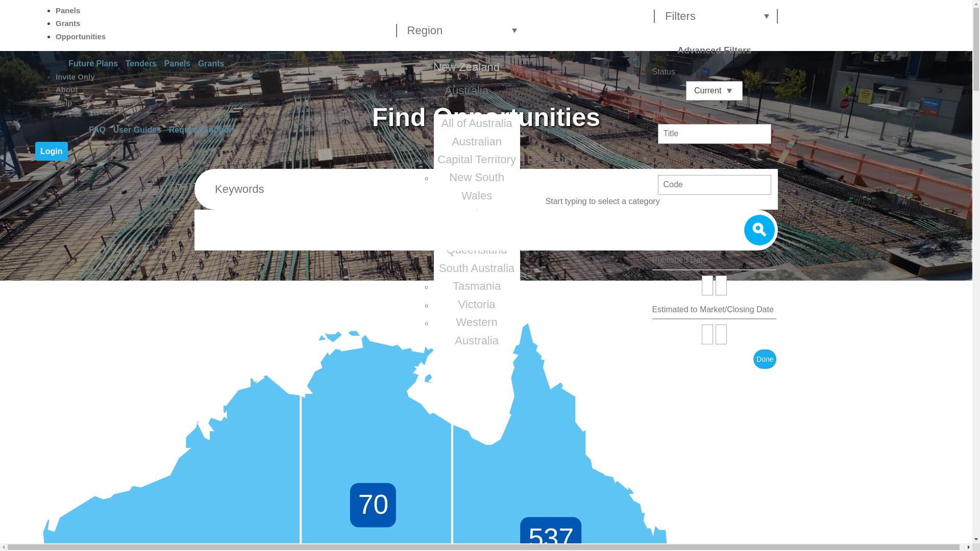Choose New South Wales option
This screenshot has height=551, width=980.
(477, 187)
